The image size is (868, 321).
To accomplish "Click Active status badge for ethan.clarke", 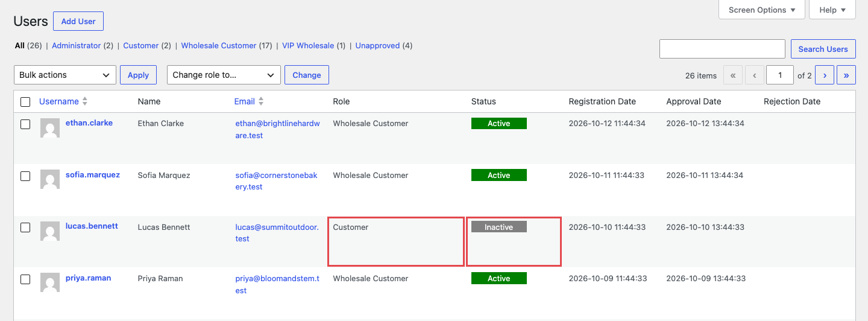I will [499, 123].
